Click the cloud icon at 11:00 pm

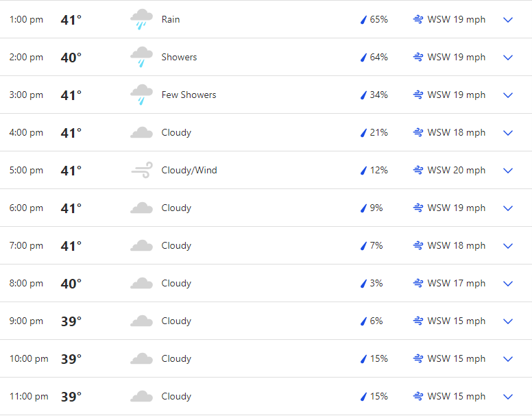point(141,396)
